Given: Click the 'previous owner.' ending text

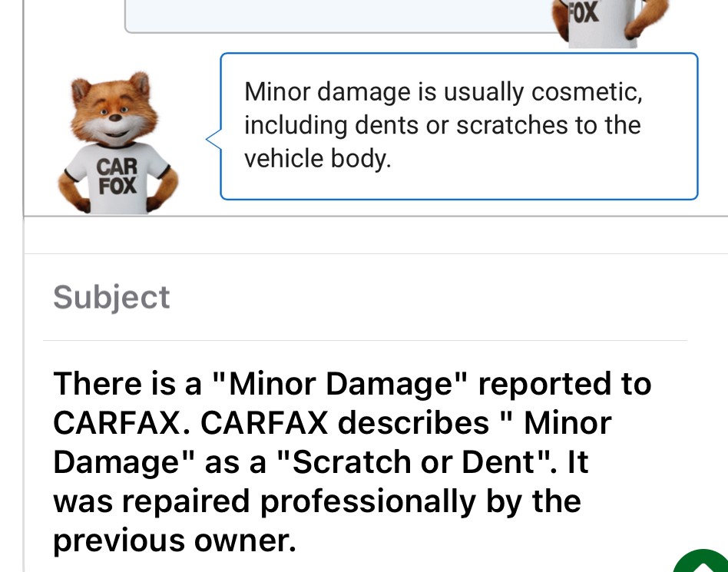Looking at the screenshot, I should (x=174, y=541).
